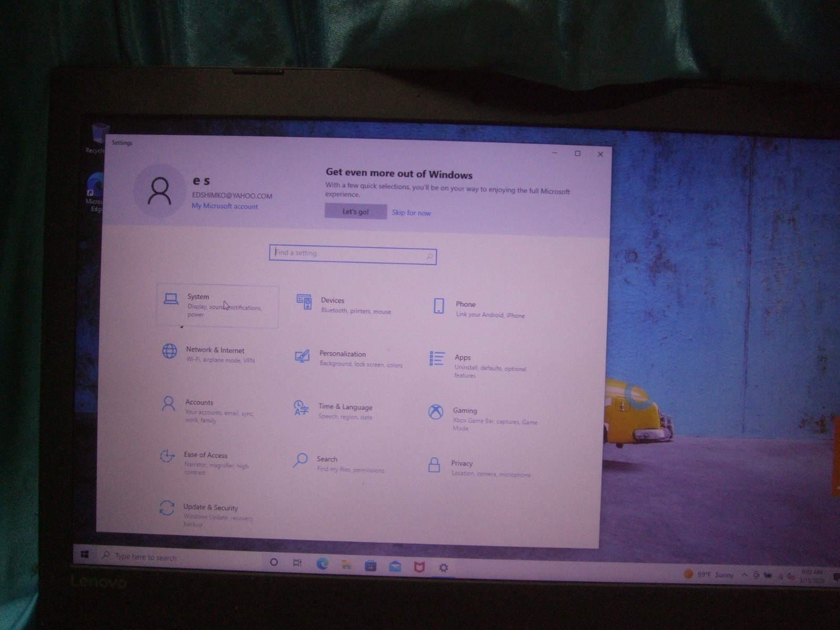
Task: Close the Settings window
Action: click(x=601, y=154)
